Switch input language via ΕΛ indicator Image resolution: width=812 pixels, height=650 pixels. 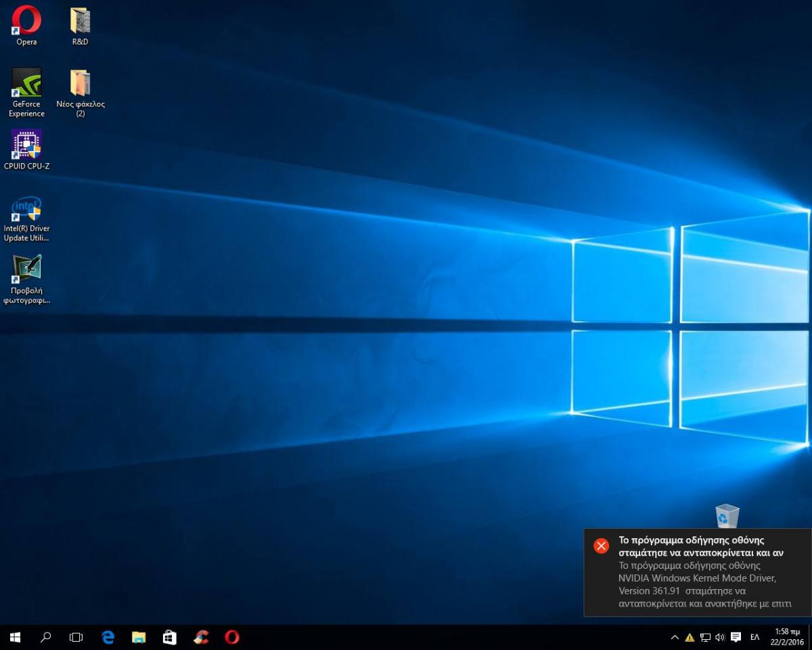point(754,637)
